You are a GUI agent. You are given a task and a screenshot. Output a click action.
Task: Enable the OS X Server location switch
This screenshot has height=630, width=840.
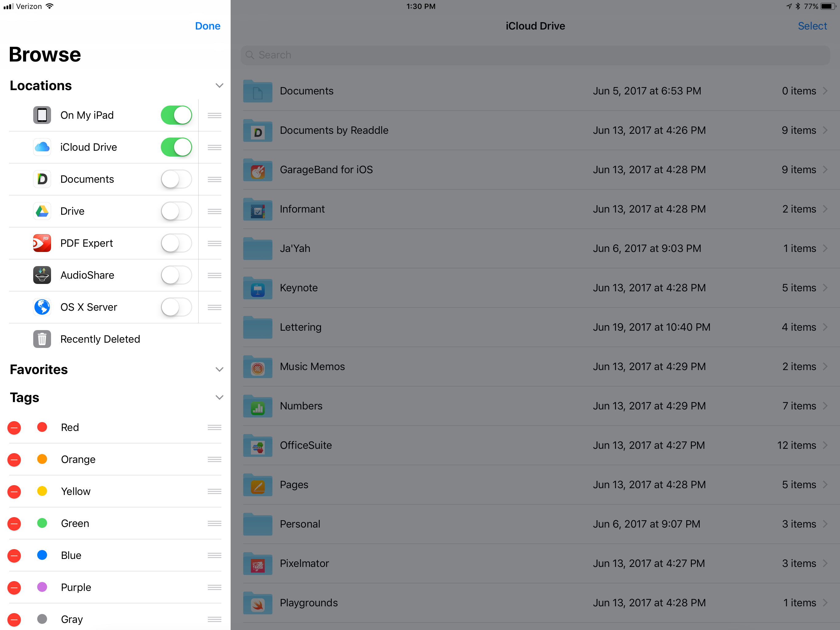pyautogui.click(x=176, y=307)
